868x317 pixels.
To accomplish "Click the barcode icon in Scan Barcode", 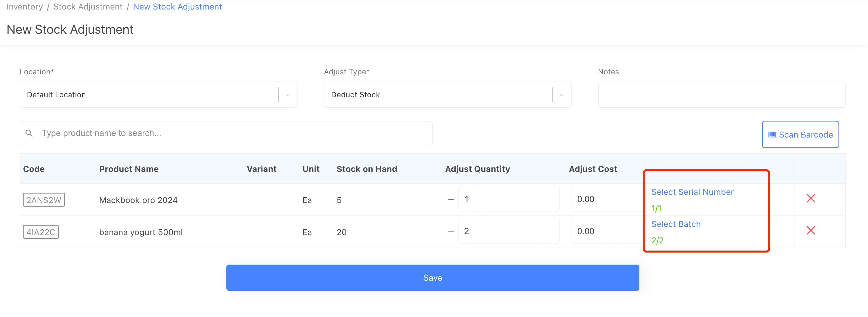I will pos(772,135).
